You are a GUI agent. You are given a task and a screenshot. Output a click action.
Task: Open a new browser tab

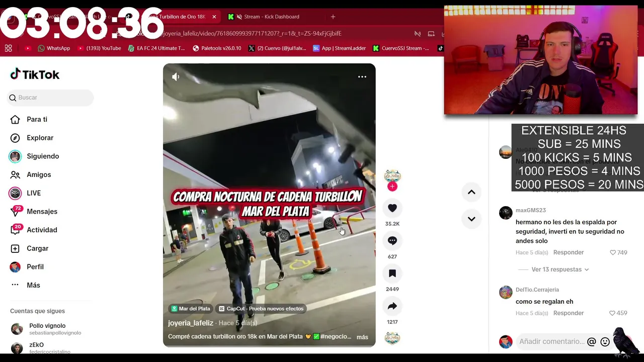[x=333, y=17]
